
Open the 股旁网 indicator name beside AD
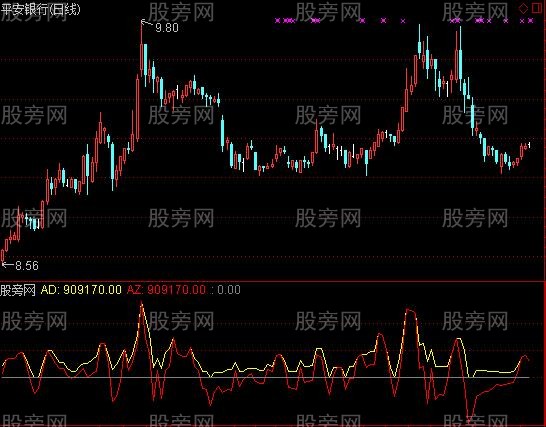click(18, 290)
